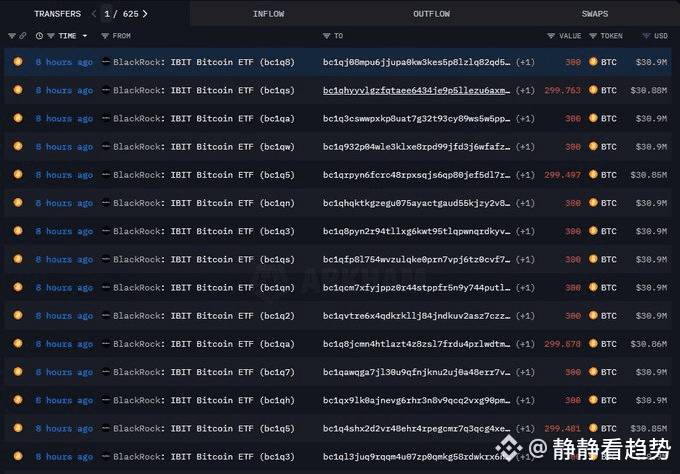Click the TOKEN column filter icon
This screenshot has width=680, height=474.
(x=592, y=36)
